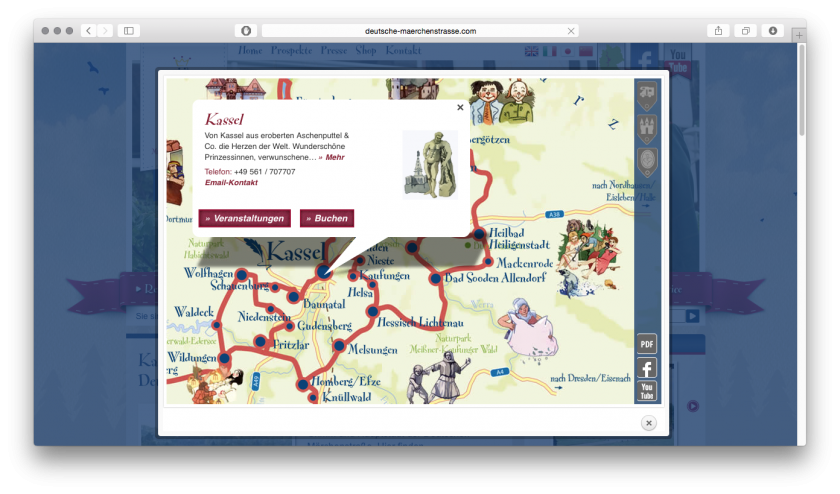This screenshot has width=840, height=494.
Task: Click the Fritzlar map marker
Action: pyautogui.click(x=260, y=341)
